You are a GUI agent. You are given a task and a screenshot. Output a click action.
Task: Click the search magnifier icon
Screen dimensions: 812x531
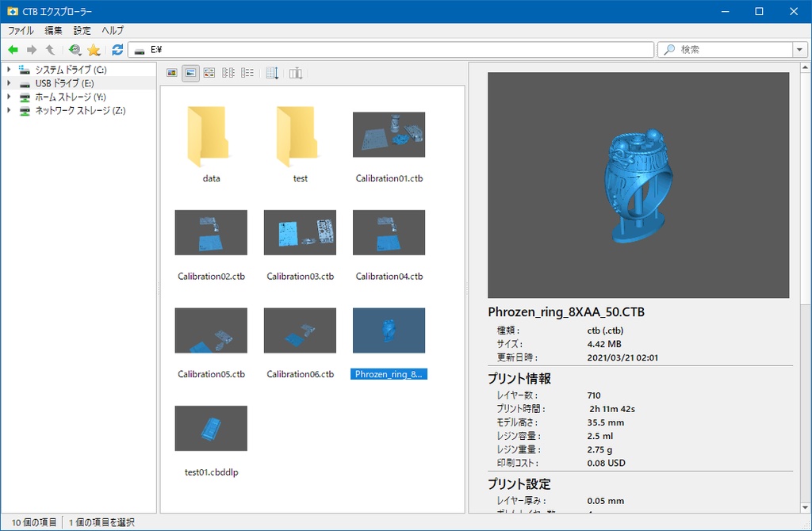[x=669, y=50]
